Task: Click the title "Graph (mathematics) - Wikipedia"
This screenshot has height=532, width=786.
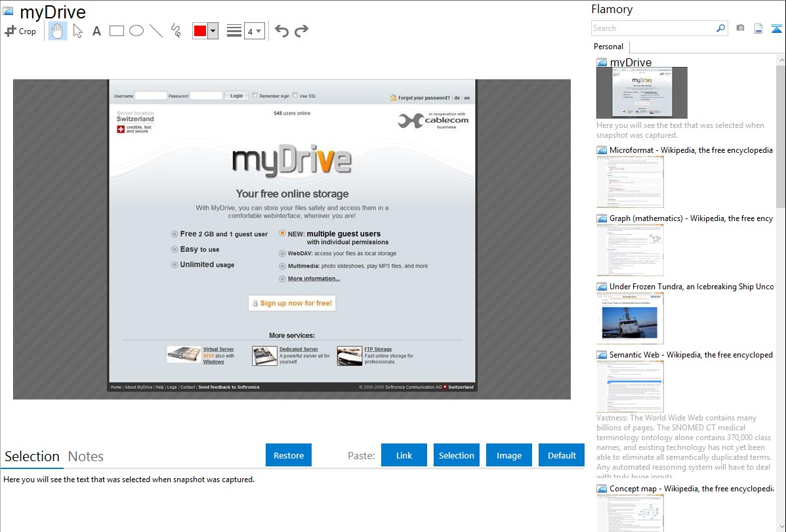Action: tap(692, 218)
